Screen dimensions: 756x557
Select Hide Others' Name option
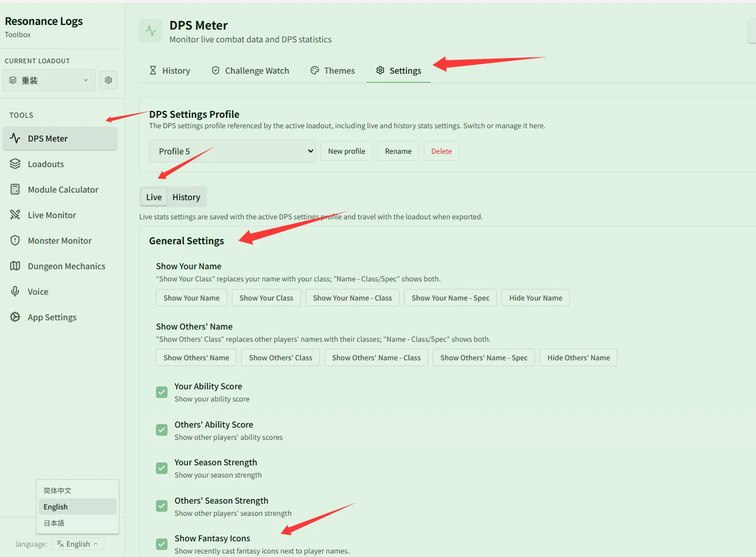[579, 357]
